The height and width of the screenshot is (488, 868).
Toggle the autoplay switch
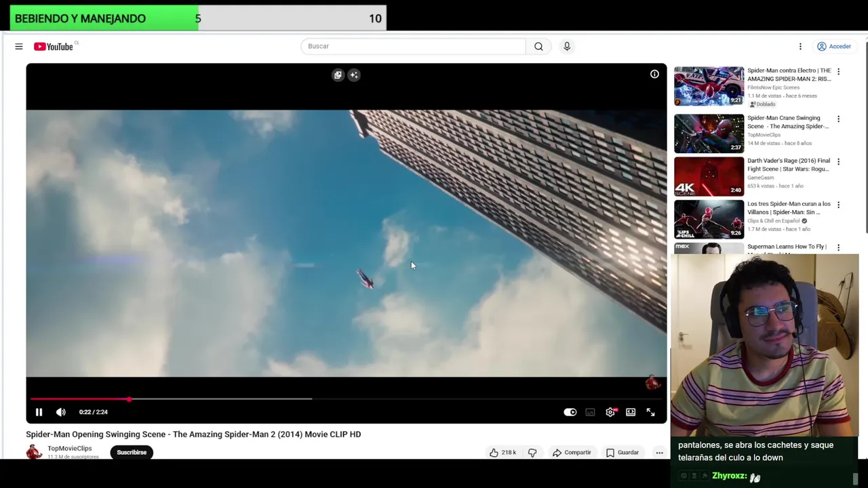tap(570, 412)
